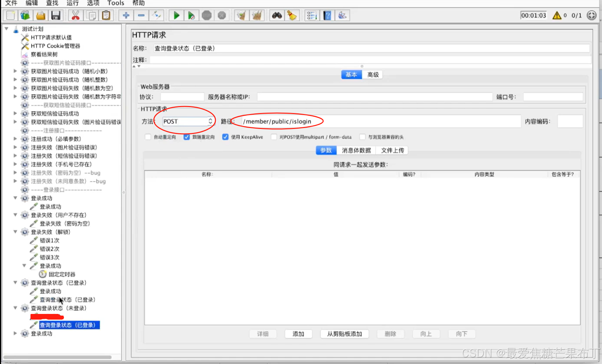This screenshot has height=364, width=602.
Task: Uncheck 使用 KeepAlive checkbox
Action: (225, 137)
